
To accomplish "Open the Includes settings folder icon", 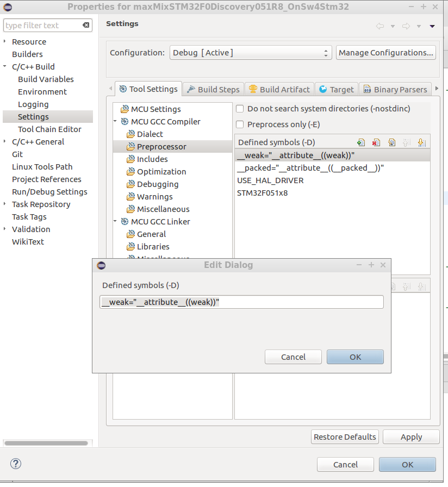I will click(x=130, y=159).
